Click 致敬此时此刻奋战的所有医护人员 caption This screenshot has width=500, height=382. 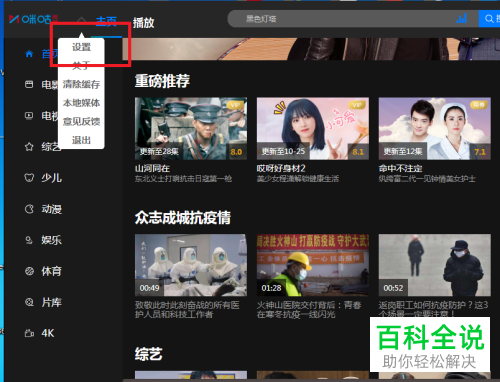click(x=187, y=310)
